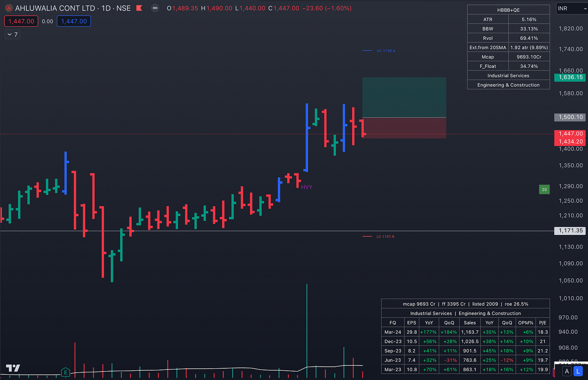The width and height of the screenshot is (588, 380).
Task: Click the green 20 indicator label
Action: (x=544, y=190)
